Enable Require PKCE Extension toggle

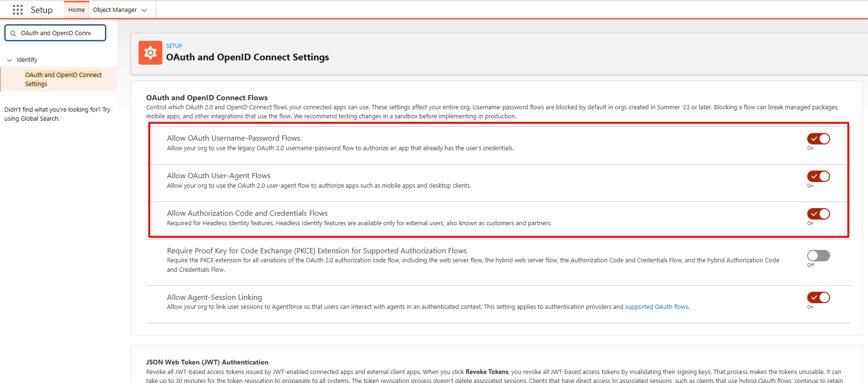pyautogui.click(x=819, y=256)
